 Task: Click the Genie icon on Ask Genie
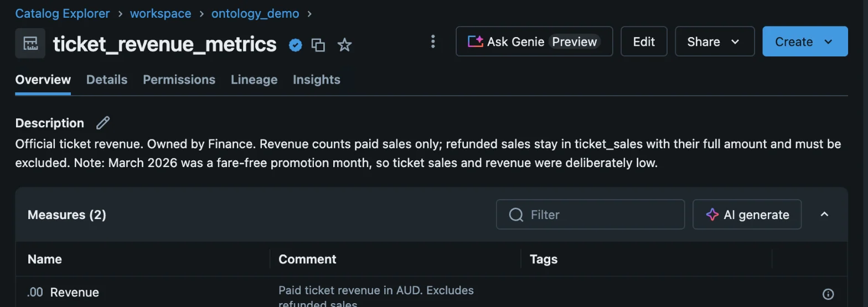click(x=476, y=41)
